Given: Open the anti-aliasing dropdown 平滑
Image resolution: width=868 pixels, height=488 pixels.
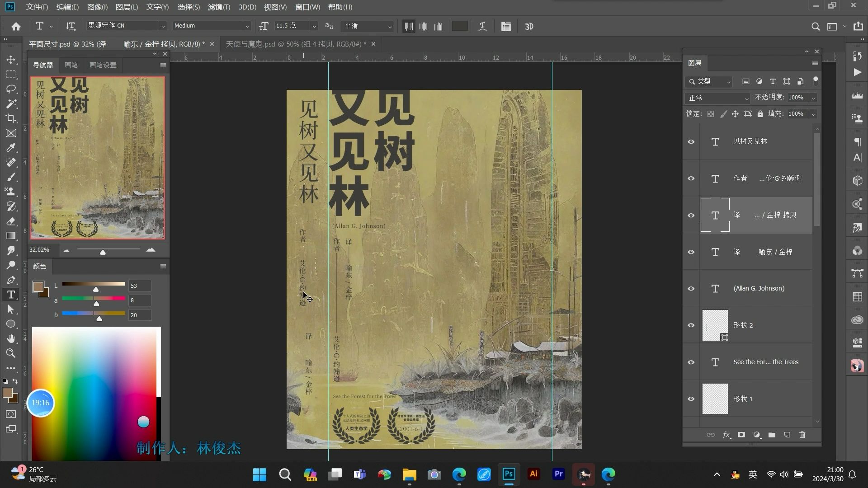Looking at the screenshot, I should coord(368,26).
